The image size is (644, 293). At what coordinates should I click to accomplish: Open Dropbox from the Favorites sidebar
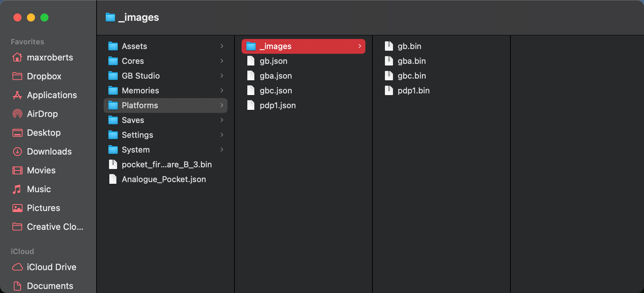coord(44,76)
